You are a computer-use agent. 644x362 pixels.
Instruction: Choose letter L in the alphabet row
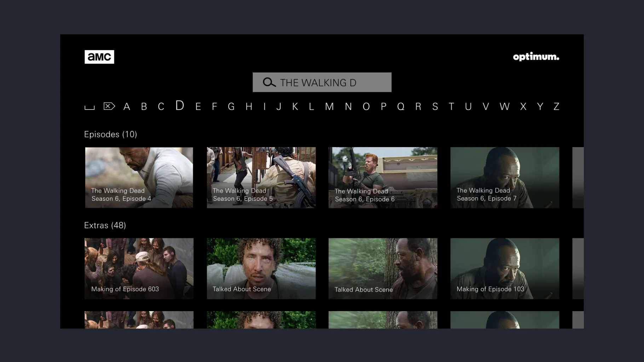point(311,106)
